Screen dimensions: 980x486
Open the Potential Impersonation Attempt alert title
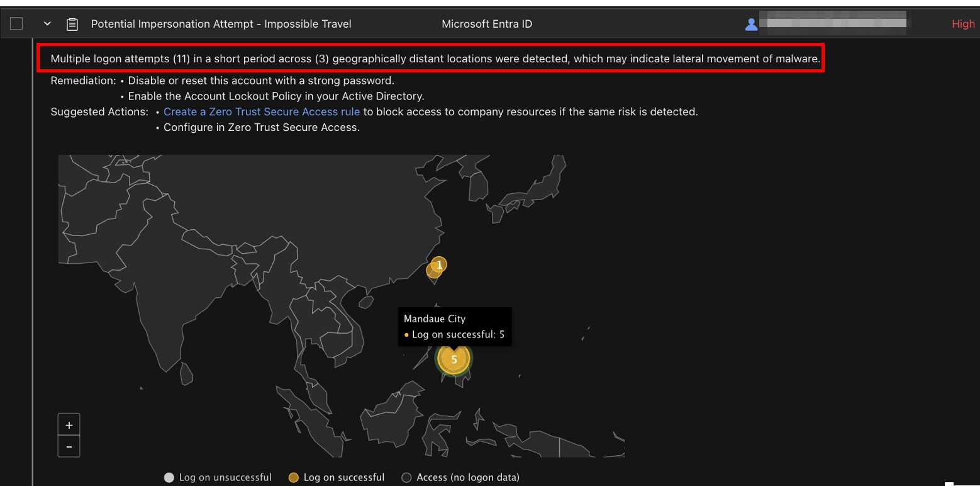[221, 24]
